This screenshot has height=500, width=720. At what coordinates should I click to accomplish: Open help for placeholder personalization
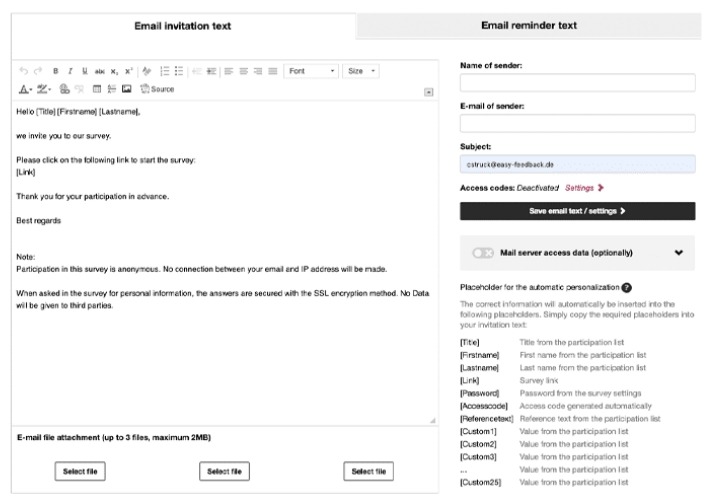click(x=626, y=287)
